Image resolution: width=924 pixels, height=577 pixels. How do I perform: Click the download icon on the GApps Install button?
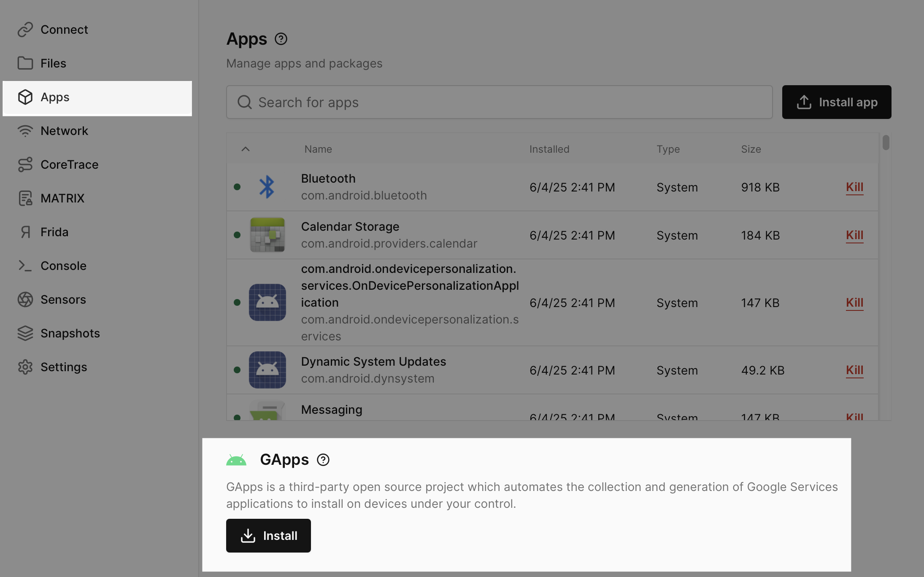(x=248, y=536)
